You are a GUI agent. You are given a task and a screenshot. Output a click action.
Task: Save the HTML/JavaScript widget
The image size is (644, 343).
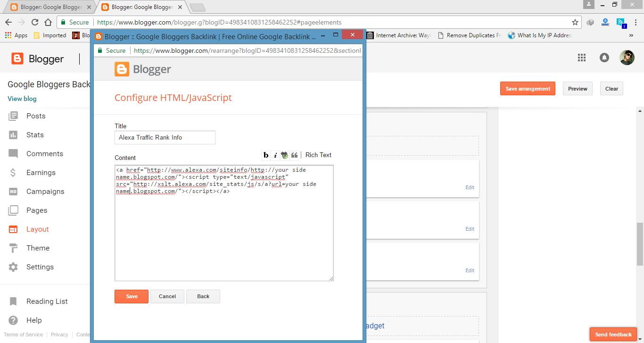(x=132, y=296)
